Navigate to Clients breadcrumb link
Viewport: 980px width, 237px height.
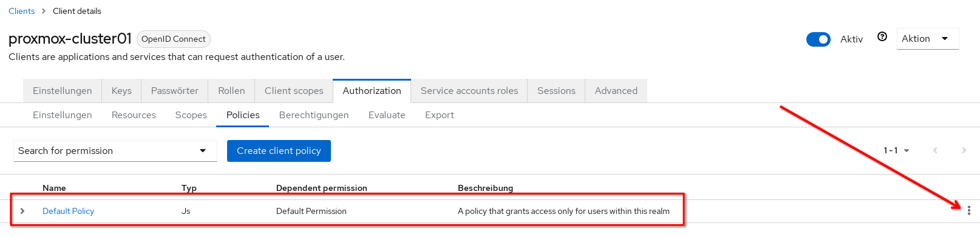(22, 11)
